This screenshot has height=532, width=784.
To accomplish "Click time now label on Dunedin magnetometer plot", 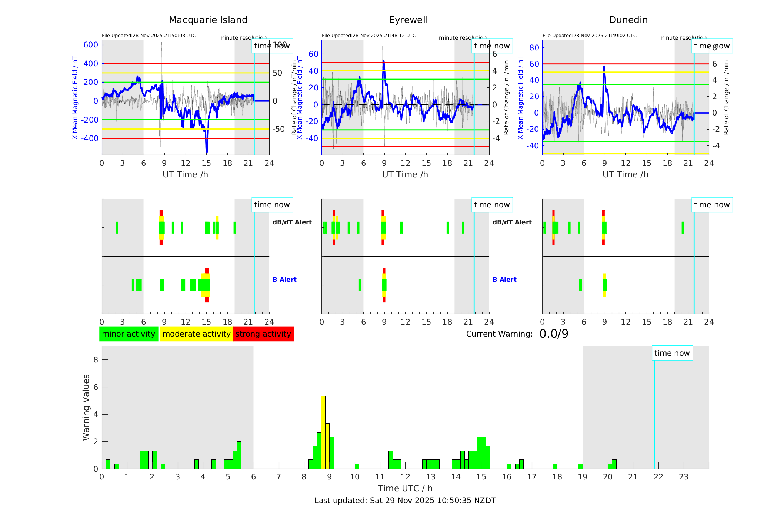I will coord(711,46).
